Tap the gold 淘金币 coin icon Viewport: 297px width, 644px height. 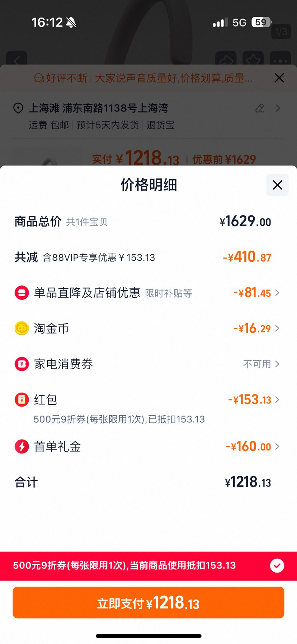[x=22, y=328]
